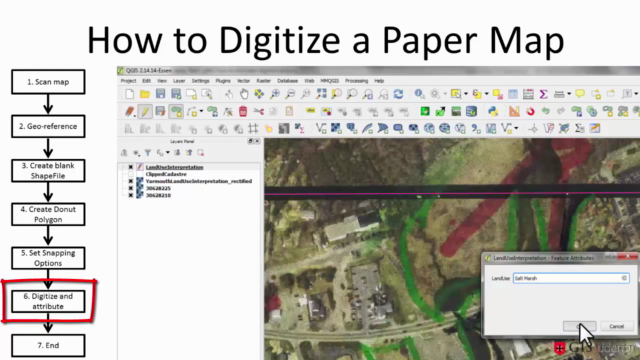
Task: Open the attribute table icon
Action: 513,94
